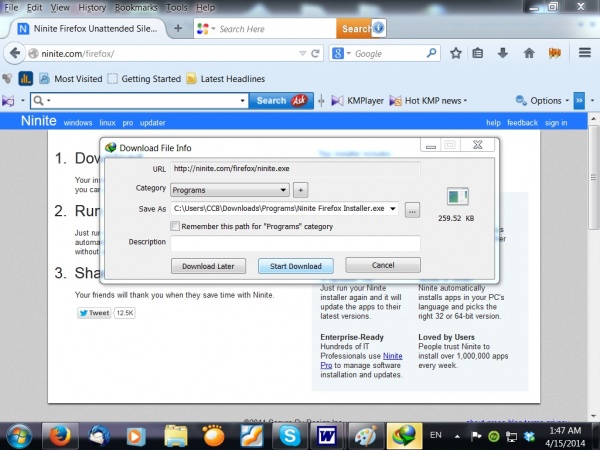Show hidden system tray icons arrow
The image size is (600, 450).
point(457,436)
